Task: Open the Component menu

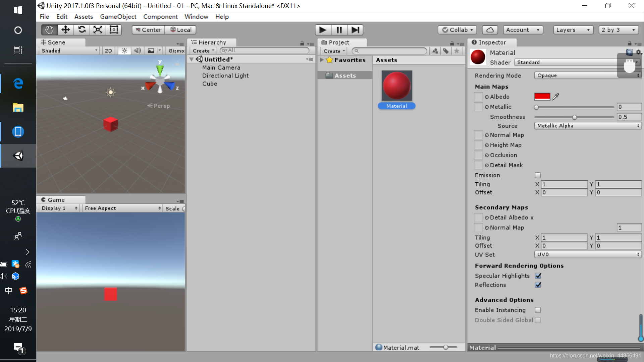Action: (x=160, y=16)
